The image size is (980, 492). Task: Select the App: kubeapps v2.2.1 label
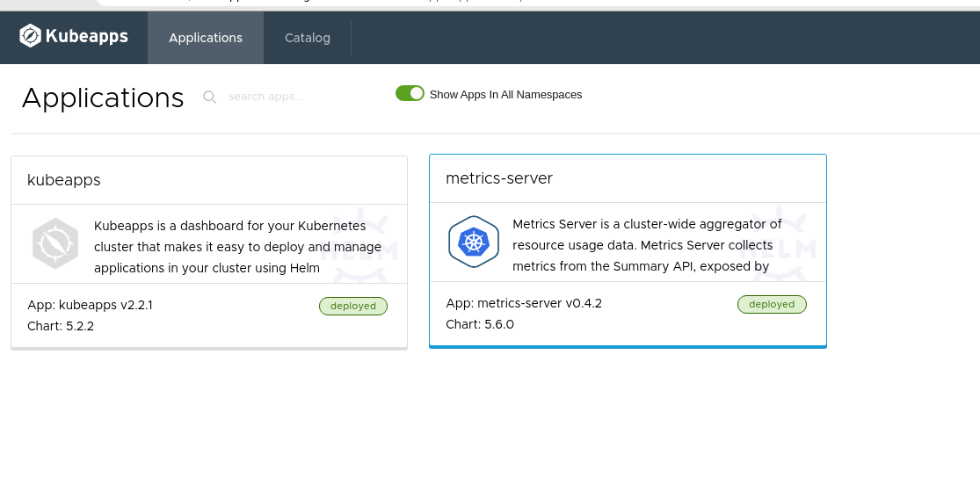[91, 305]
